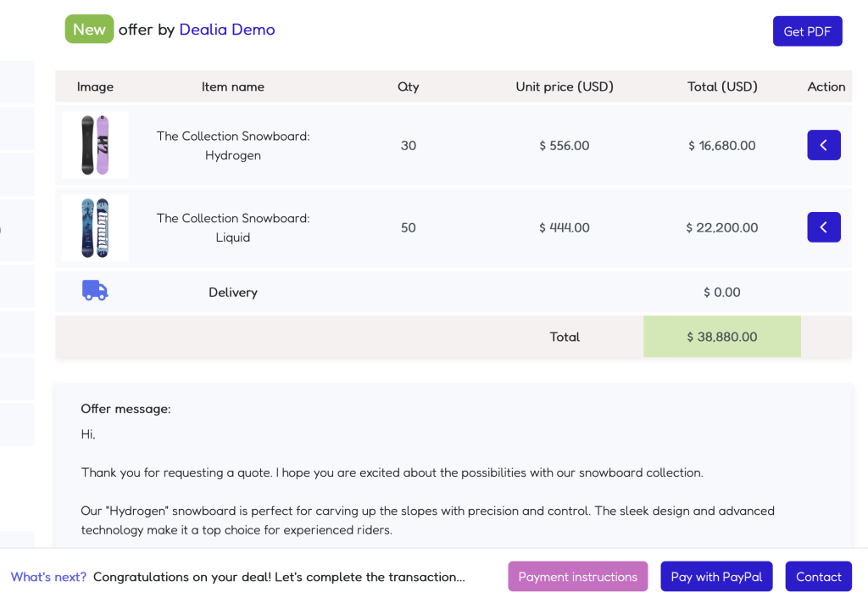Open Payment instructions
Screen dimensions: 868x609
point(578,576)
